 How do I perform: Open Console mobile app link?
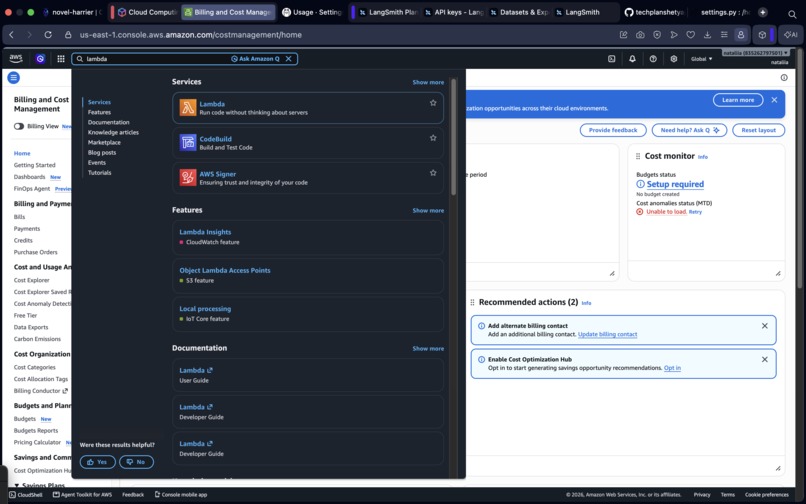180,495
